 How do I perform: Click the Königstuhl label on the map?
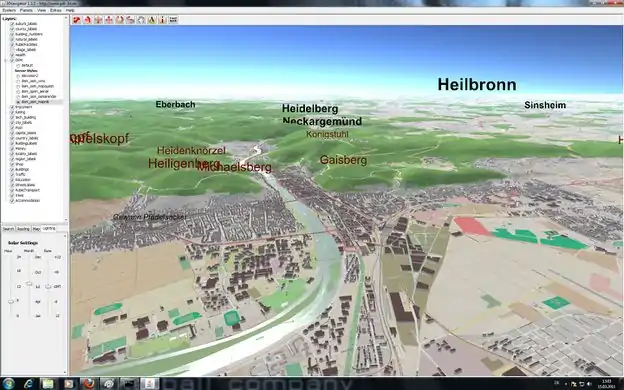pyautogui.click(x=327, y=135)
